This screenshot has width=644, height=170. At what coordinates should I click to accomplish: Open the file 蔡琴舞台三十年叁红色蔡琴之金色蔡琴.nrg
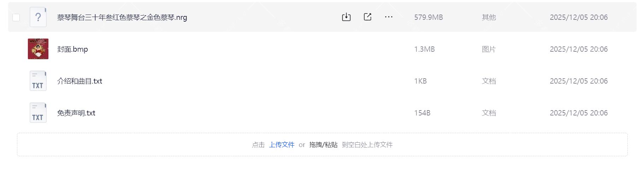point(122,17)
